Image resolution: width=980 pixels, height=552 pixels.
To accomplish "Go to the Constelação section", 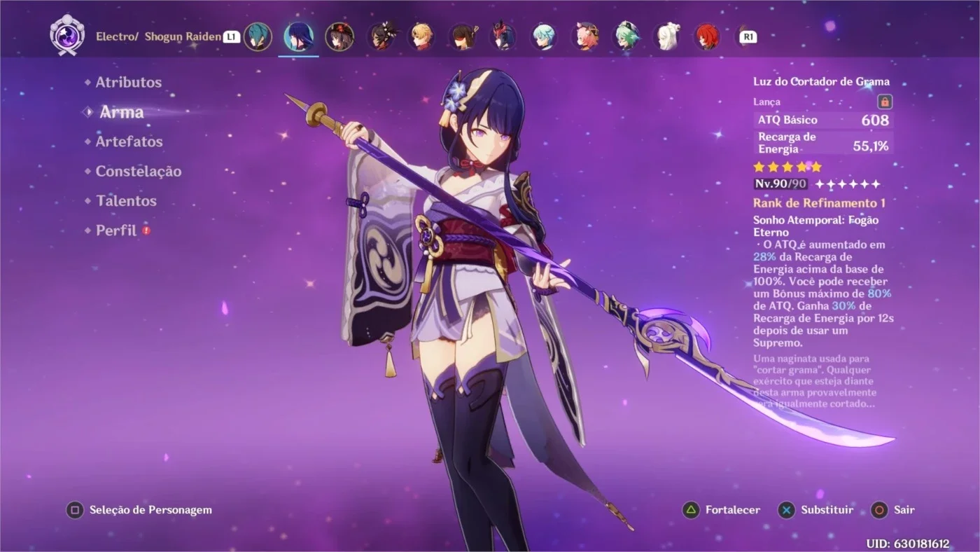I will pos(139,172).
